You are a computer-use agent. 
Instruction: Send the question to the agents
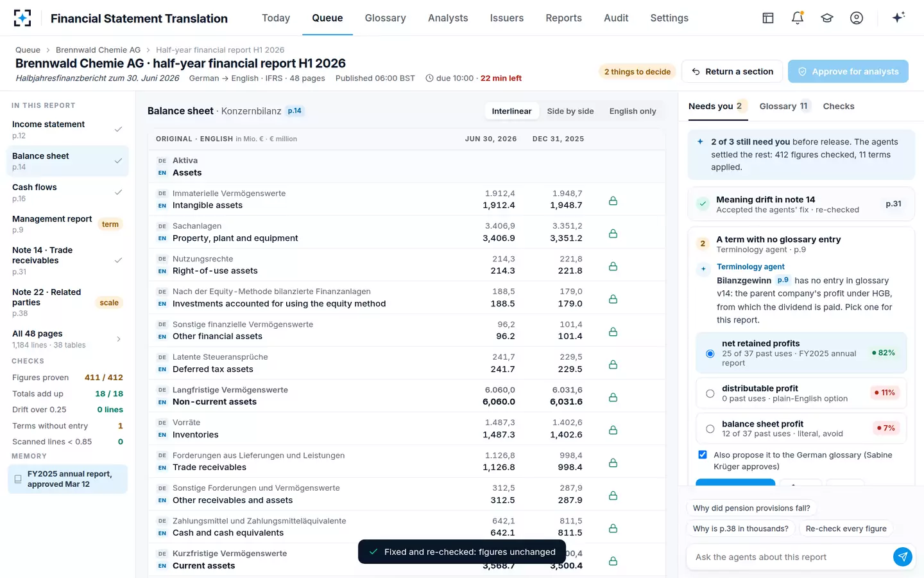coord(902,557)
